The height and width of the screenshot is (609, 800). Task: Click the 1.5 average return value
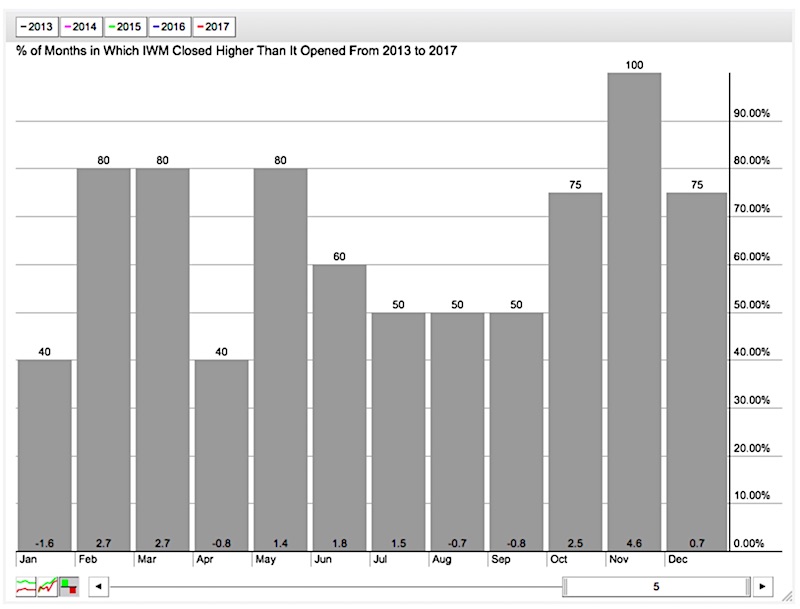[x=398, y=543]
